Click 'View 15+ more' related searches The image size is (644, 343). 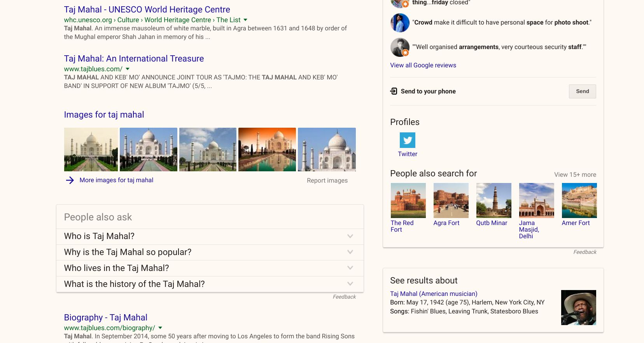click(575, 174)
